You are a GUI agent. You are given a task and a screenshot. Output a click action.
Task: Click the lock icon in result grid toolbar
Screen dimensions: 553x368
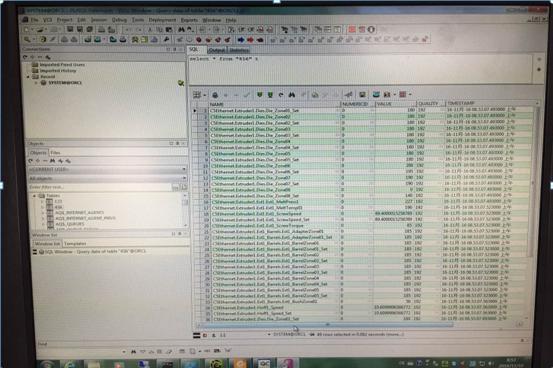(215, 95)
